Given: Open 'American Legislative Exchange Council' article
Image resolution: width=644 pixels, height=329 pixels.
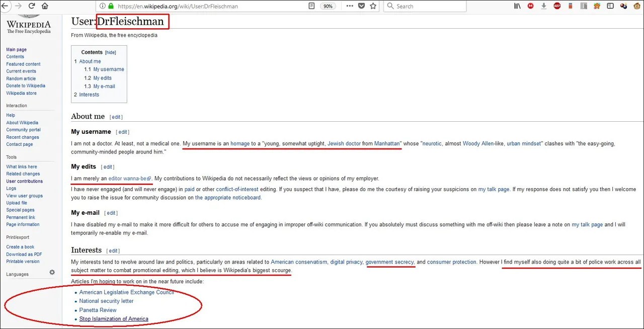Looking at the screenshot, I should coord(126,292).
